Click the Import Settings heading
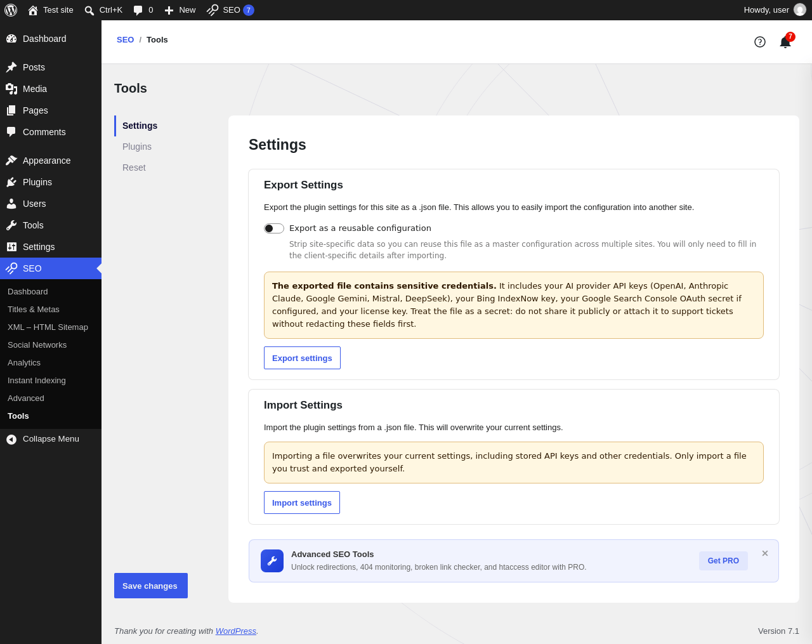812x644 pixels. 303,405
